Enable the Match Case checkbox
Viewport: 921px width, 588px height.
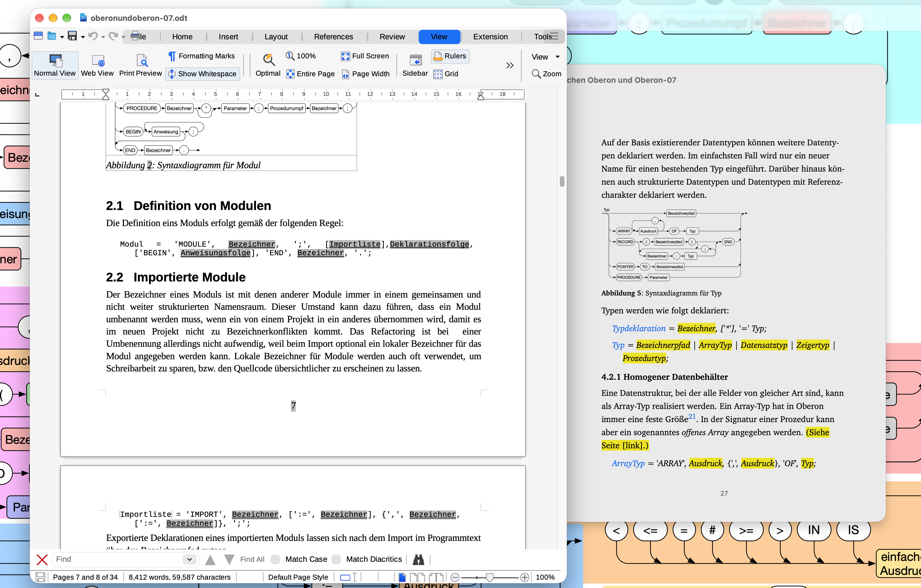275,559
